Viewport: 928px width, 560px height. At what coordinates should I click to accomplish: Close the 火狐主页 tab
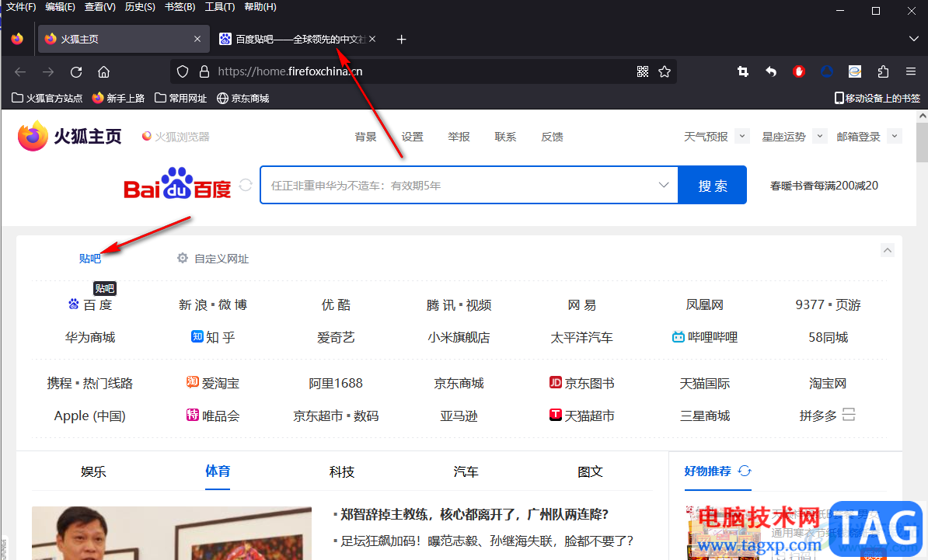(197, 39)
